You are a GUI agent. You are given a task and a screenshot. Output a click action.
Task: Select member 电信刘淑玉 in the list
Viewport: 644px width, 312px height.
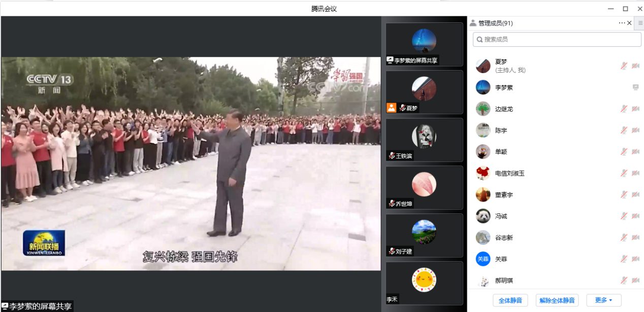tap(509, 173)
